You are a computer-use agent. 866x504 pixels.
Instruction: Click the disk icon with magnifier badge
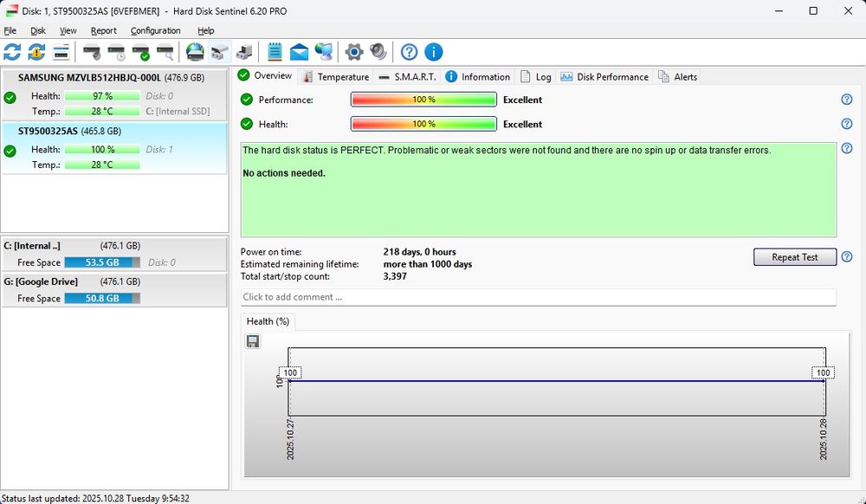[x=165, y=53]
